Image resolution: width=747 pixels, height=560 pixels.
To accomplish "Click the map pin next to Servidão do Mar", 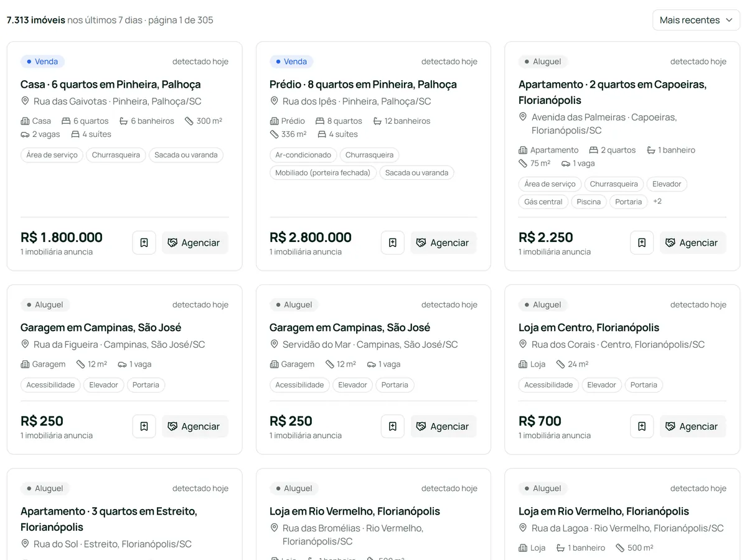I will (275, 344).
